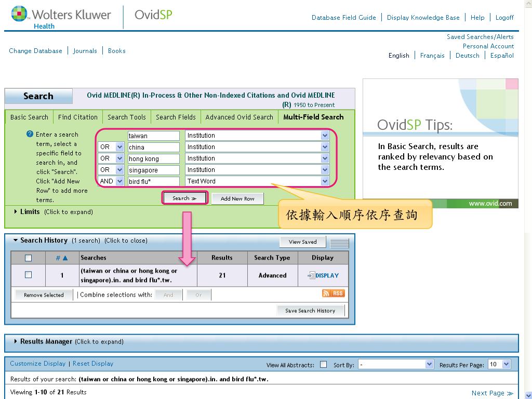This screenshot has height=399, width=532.
Task: Click the RSS feed icon
Action: coord(333,293)
